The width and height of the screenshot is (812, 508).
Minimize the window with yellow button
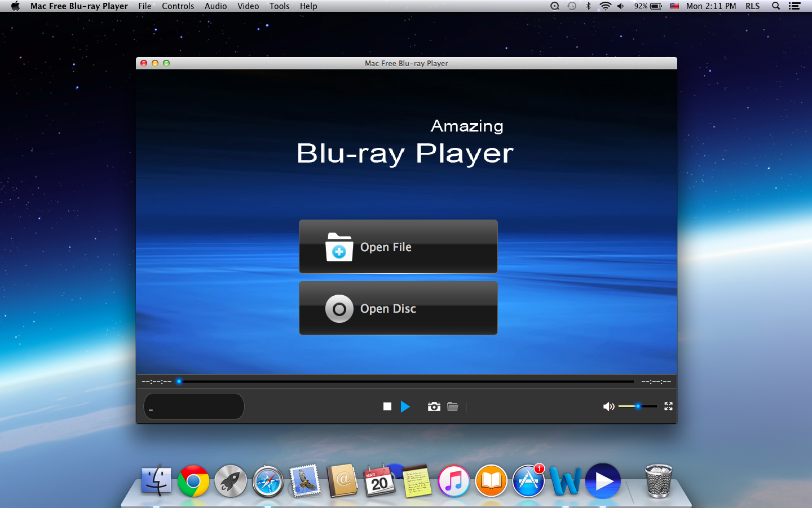155,63
